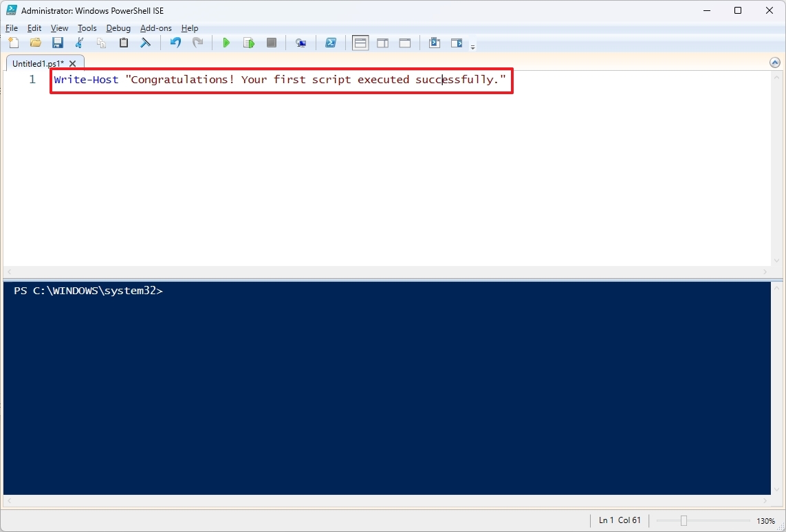Click the Ln 1 Col 61 status indicator
Viewport: 786px width, 532px height.
[x=620, y=520]
